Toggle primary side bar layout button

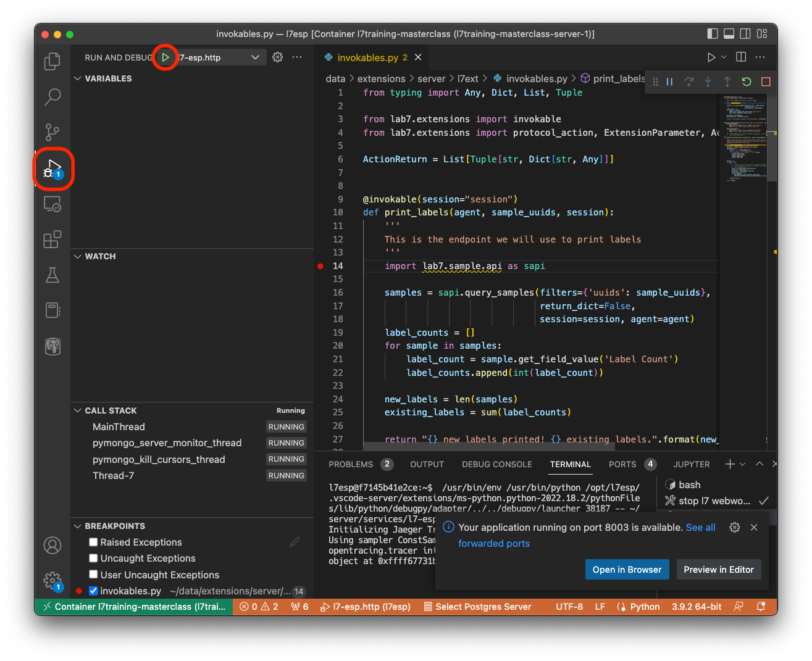click(713, 34)
